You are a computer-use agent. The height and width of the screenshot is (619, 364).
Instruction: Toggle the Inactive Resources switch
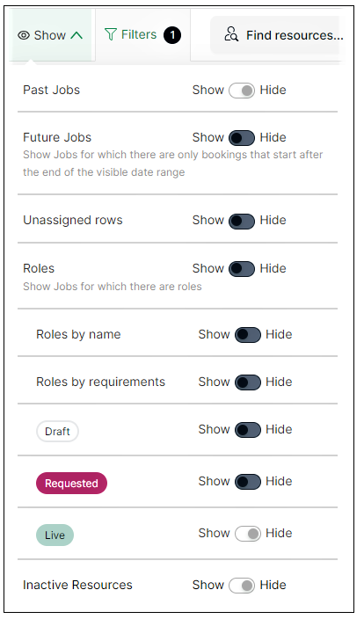(x=242, y=586)
